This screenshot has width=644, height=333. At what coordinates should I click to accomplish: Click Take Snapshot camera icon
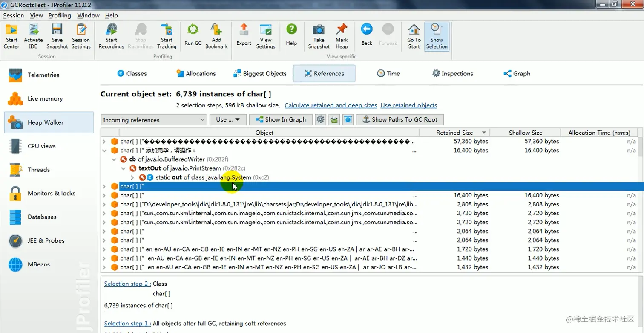click(x=319, y=36)
